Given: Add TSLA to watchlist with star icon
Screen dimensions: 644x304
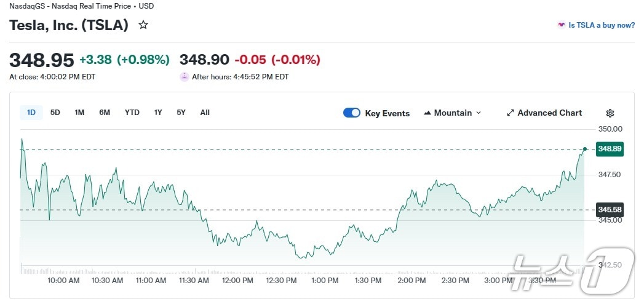Looking at the screenshot, I should pos(143,25).
